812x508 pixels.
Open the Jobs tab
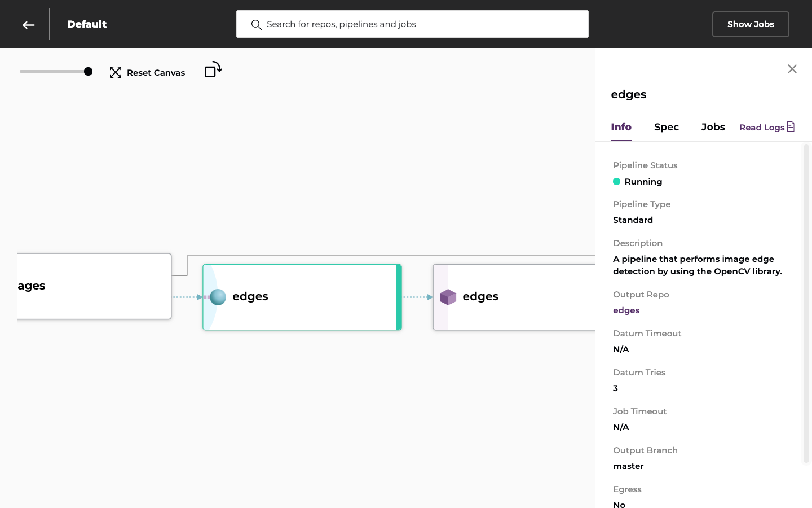click(x=713, y=127)
